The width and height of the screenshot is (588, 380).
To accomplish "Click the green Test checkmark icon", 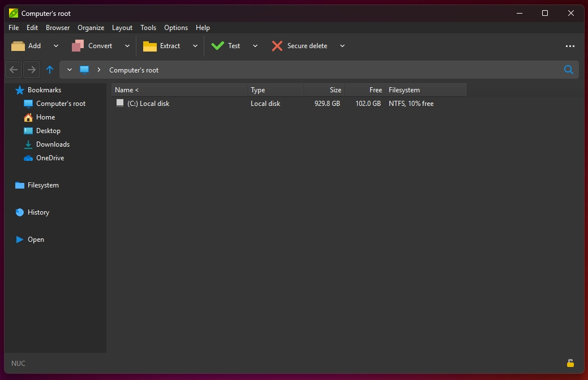I will [217, 46].
